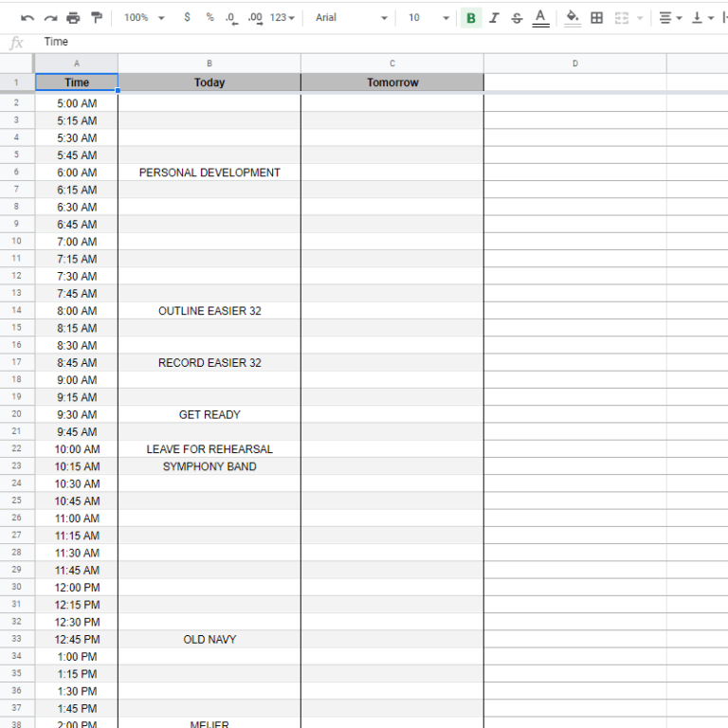Click the Undo icon
728x728 pixels.
click(27, 18)
